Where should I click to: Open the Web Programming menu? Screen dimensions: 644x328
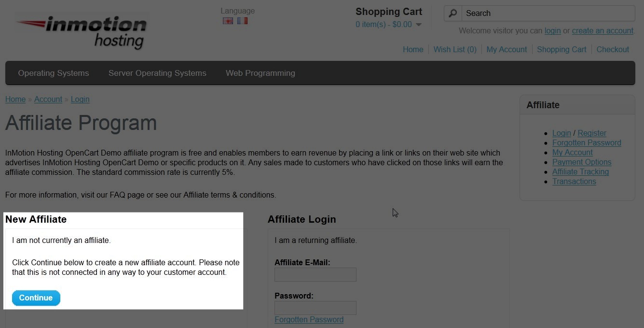260,73
